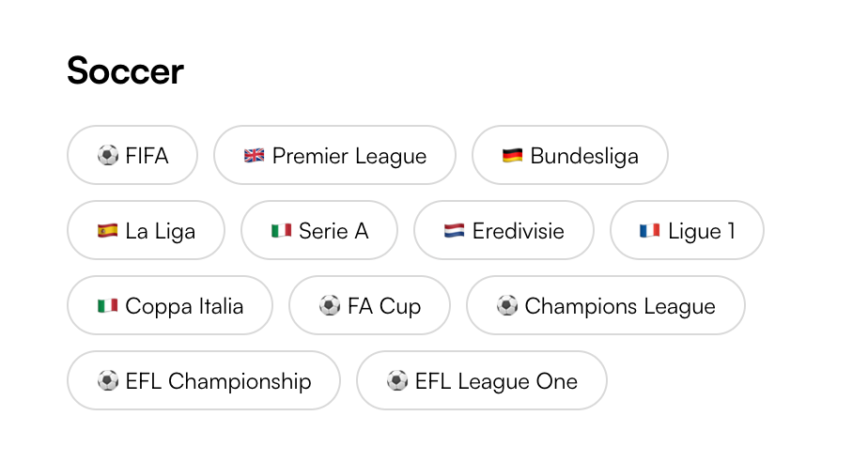Viewport: 868px width, 462px height.
Task: Click the soccer ball icon beside FA Cup
Action: [x=329, y=306]
